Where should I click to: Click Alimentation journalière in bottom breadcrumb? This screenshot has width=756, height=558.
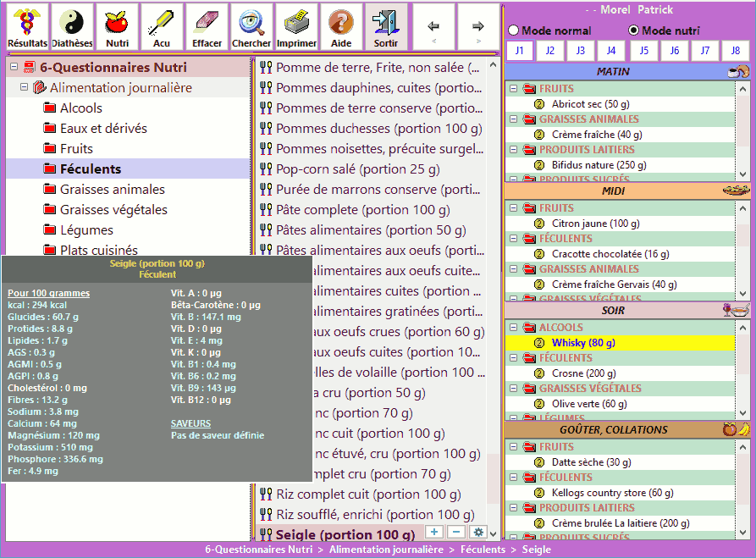point(386,550)
